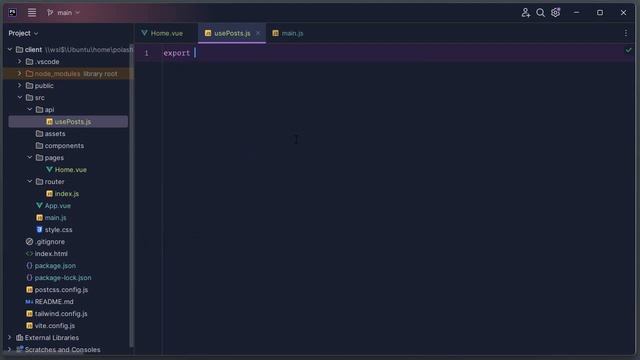Click the JSON braces icon beside package.json
Screen dimensions: 640x360
tap(29, 265)
